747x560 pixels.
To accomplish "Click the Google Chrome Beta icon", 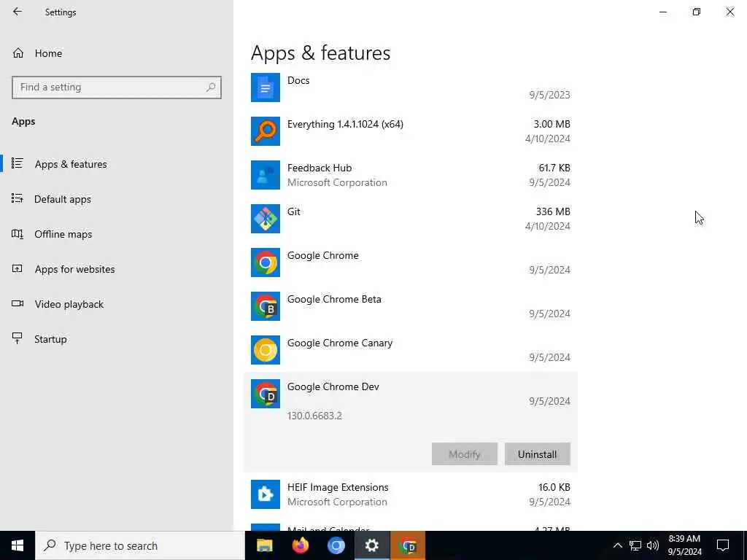I will (266, 306).
